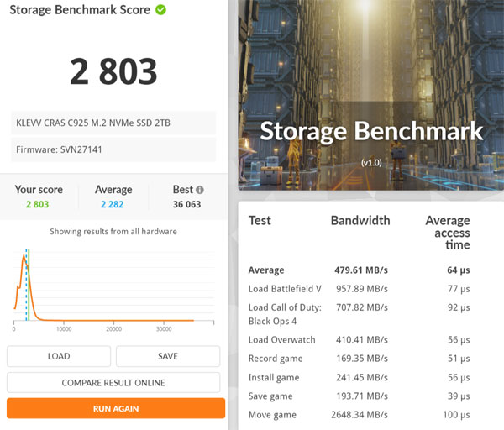Image resolution: width=504 pixels, height=430 pixels.
Task: Click the green Your score value
Action: coord(38,204)
